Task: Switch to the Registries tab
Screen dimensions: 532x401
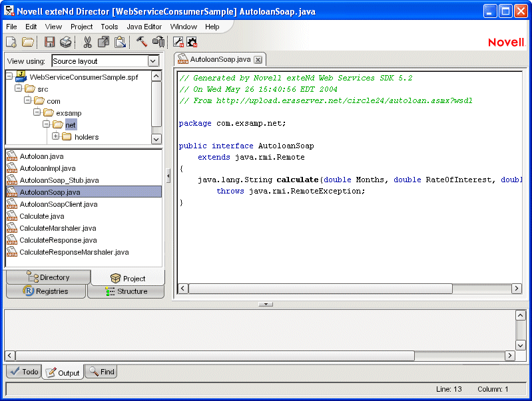Action: [46, 291]
